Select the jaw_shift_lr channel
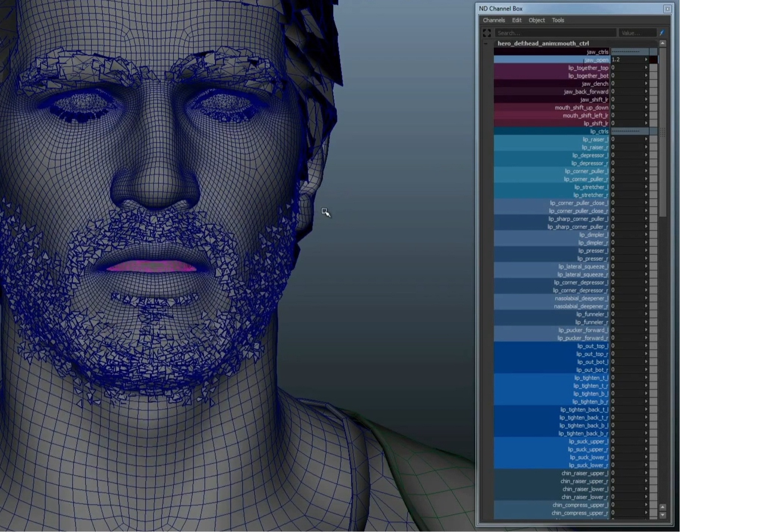This screenshot has height=532, width=768. tap(552, 99)
